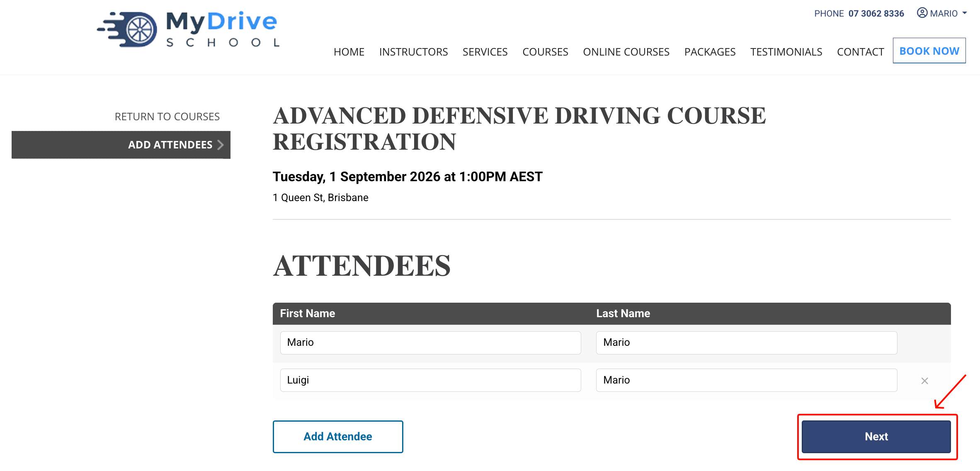Go to the HOME menu item
Image resolution: width=980 pixels, height=471 pixels.
tap(349, 52)
